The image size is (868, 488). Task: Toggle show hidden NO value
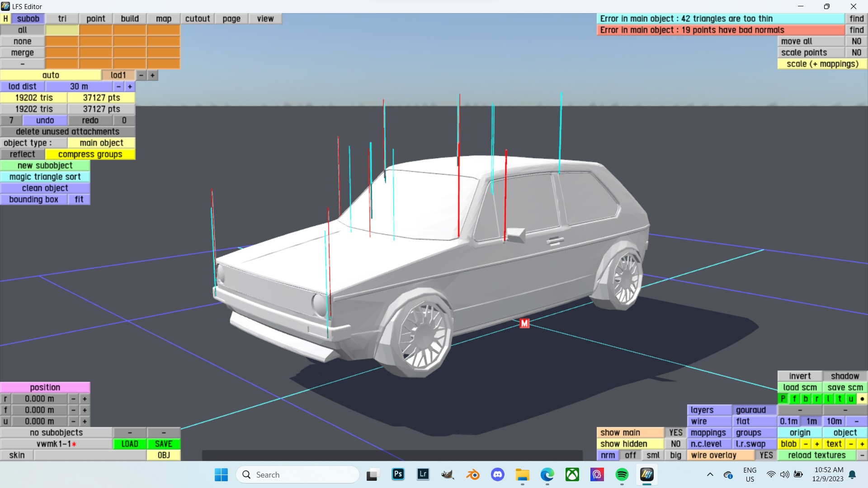(675, 444)
